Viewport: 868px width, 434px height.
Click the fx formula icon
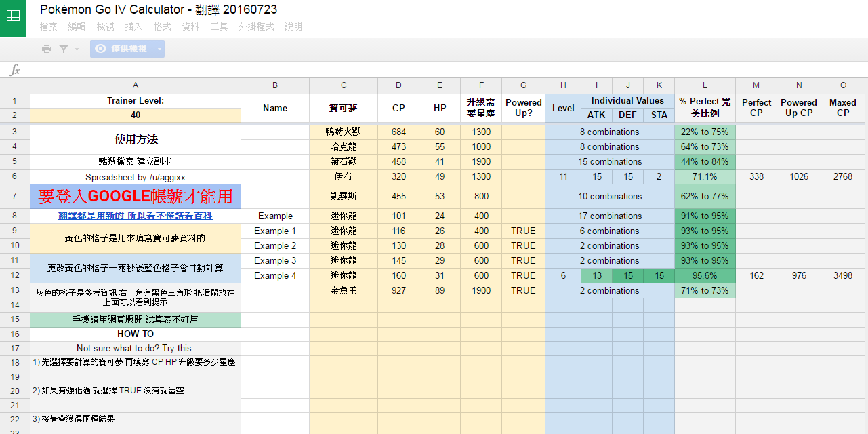tap(15, 70)
